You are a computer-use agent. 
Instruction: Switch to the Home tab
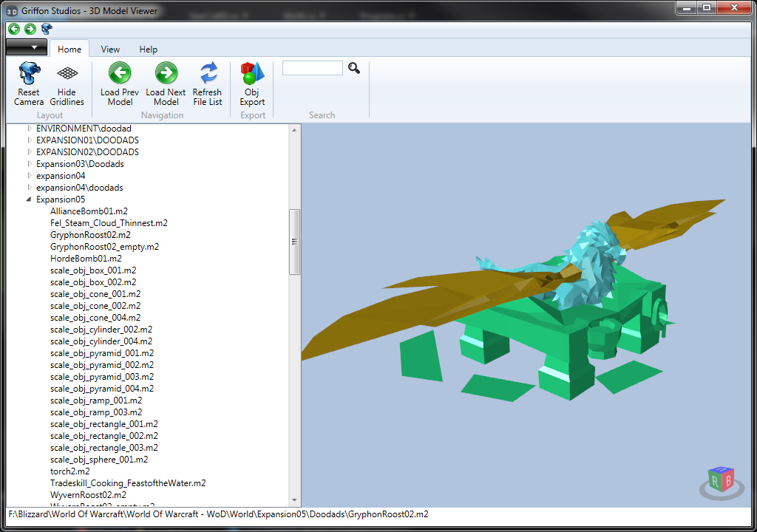point(69,50)
